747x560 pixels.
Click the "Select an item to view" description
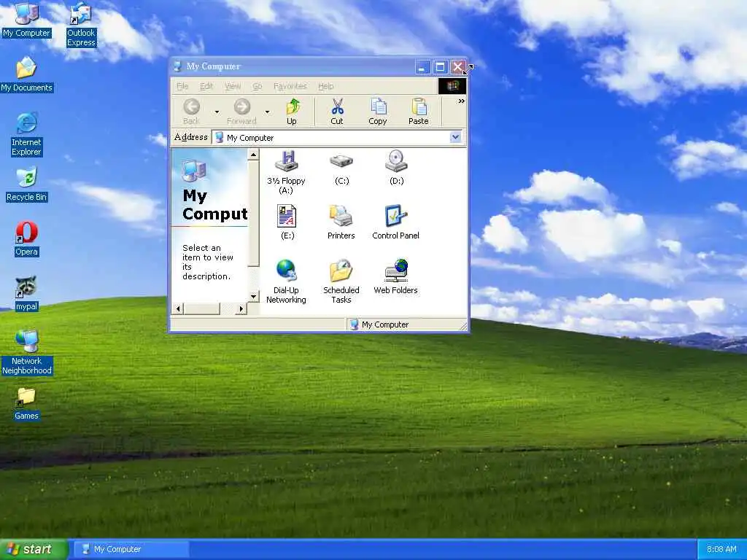[x=208, y=262]
